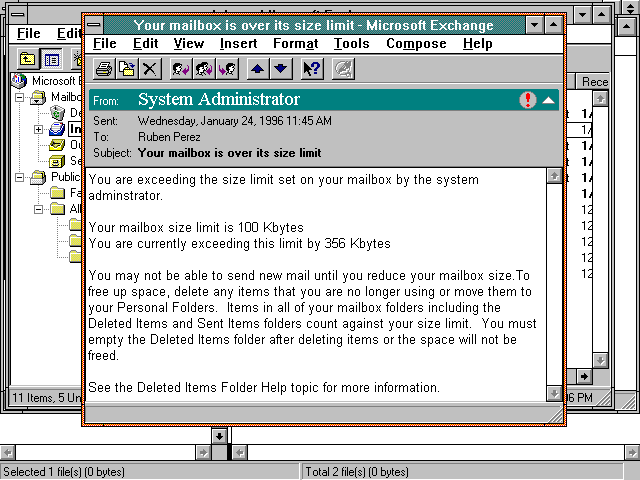Click the Microsoft Exchange root globe icon
Viewport: 640px width, 480px height.
(x=19, y=81)
